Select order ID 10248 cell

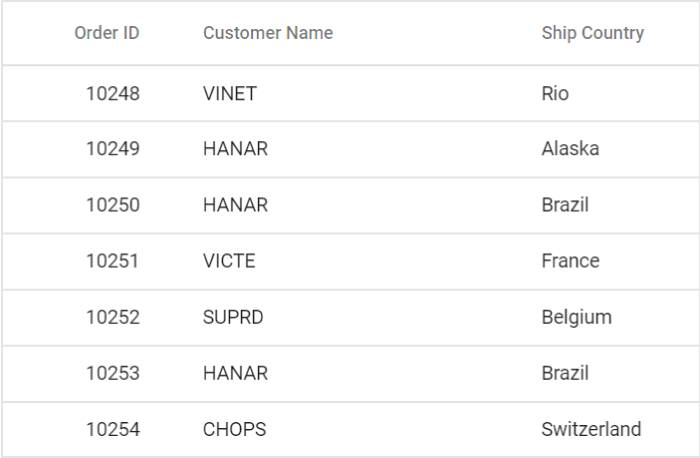click(113, 94)
